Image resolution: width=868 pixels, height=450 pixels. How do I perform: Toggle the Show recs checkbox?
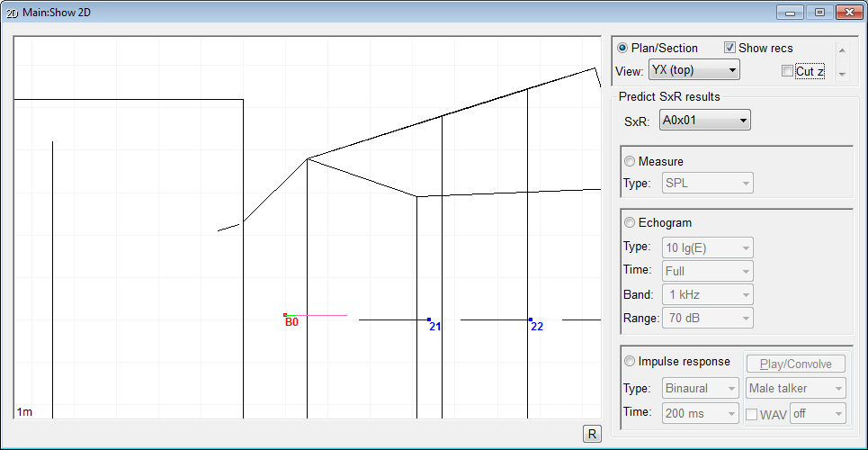coord(729,48)
